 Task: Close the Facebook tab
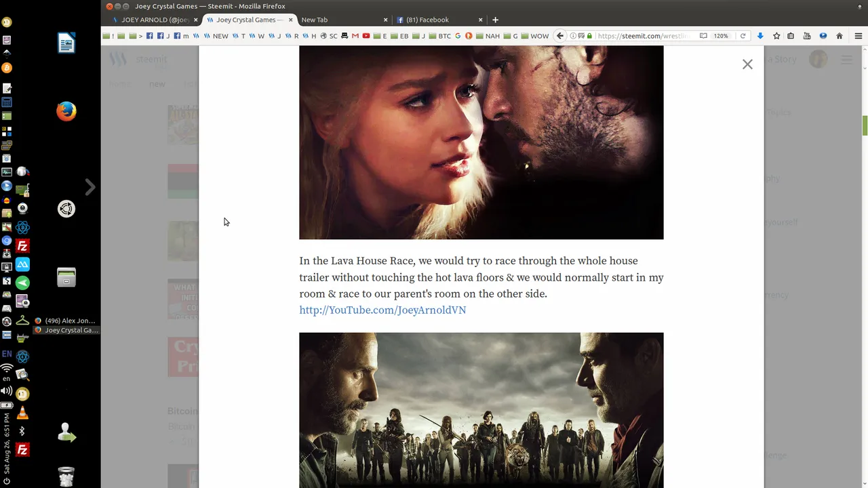point(481,20)
